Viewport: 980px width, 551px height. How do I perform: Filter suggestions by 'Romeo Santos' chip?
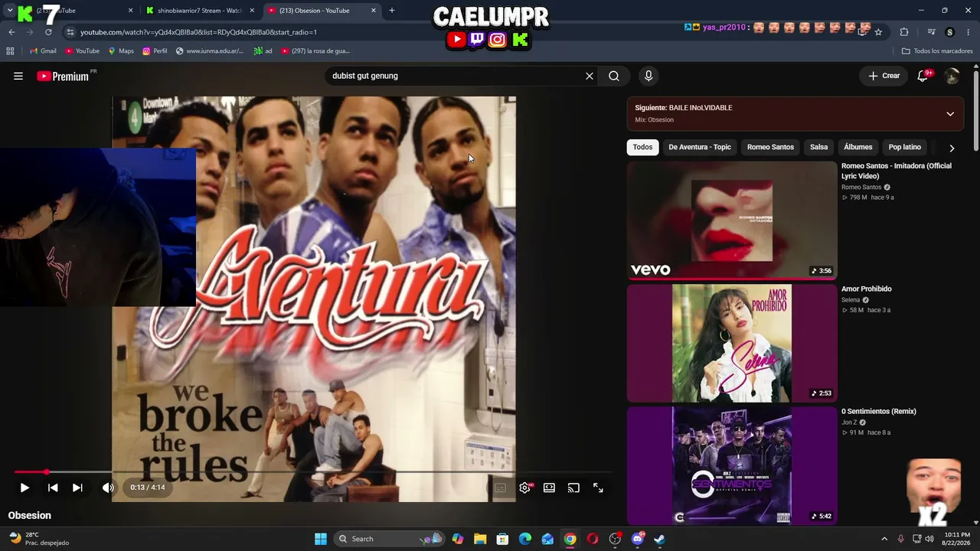[770, 147]
